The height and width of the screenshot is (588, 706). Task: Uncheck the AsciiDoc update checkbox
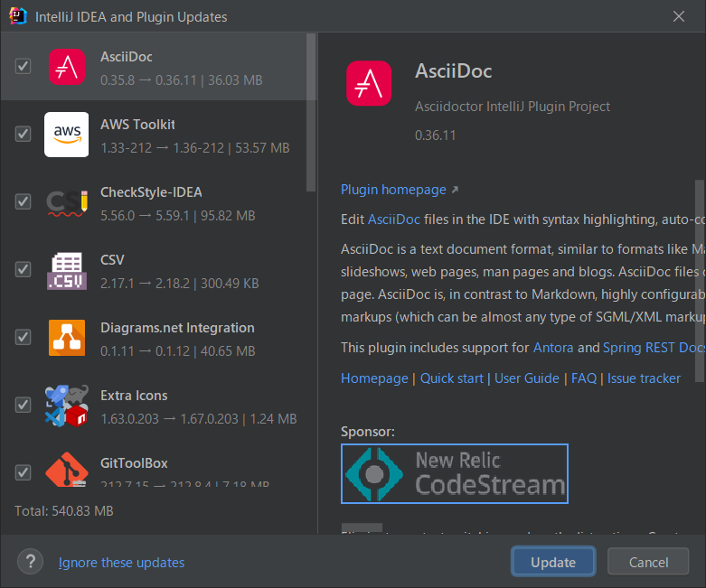click(x=23, y=66)
